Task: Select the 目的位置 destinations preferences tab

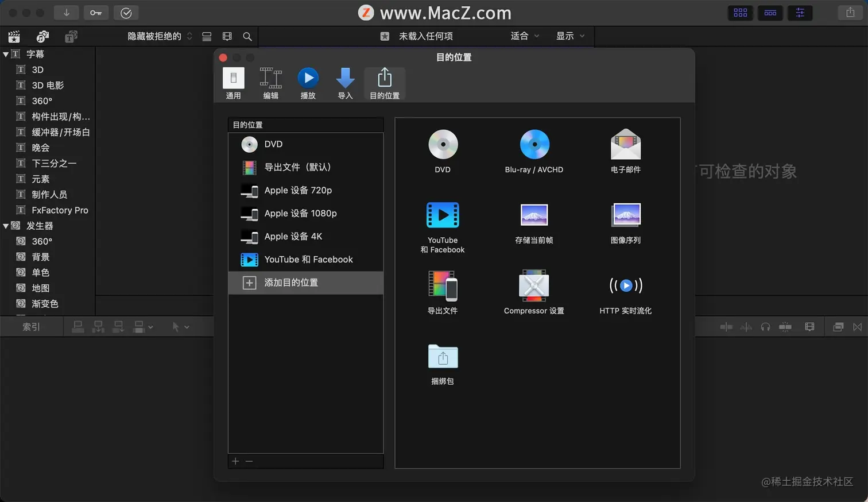Action: (x=385, y=84)
